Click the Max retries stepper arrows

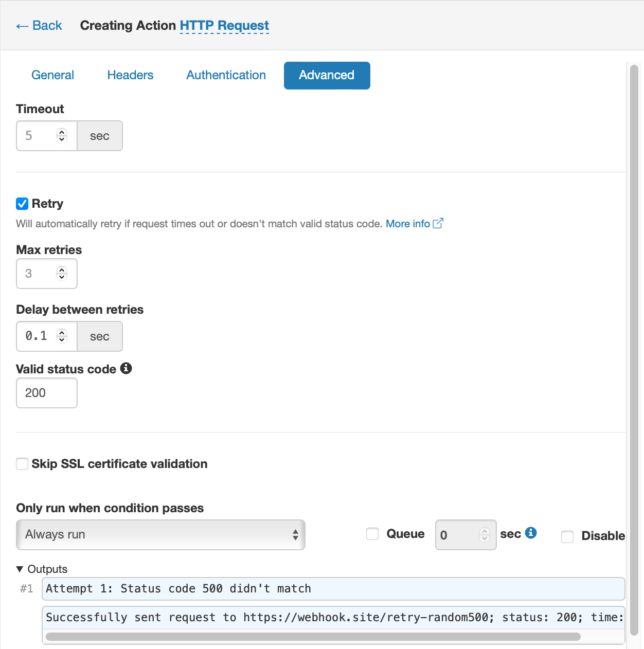62,273
